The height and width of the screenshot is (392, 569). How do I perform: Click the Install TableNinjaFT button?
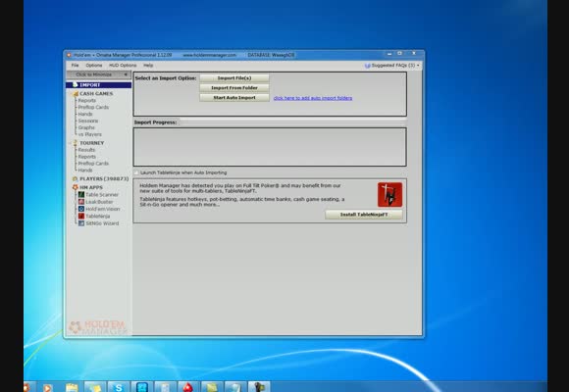click(x=364, y=215)
